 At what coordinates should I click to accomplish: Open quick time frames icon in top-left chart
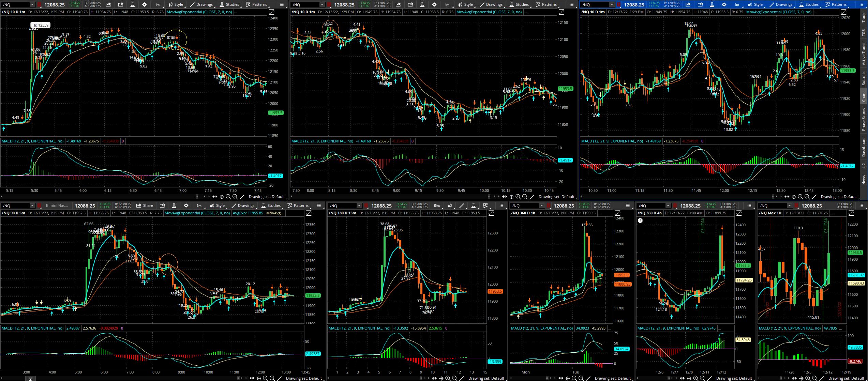[x=121, y=4]
